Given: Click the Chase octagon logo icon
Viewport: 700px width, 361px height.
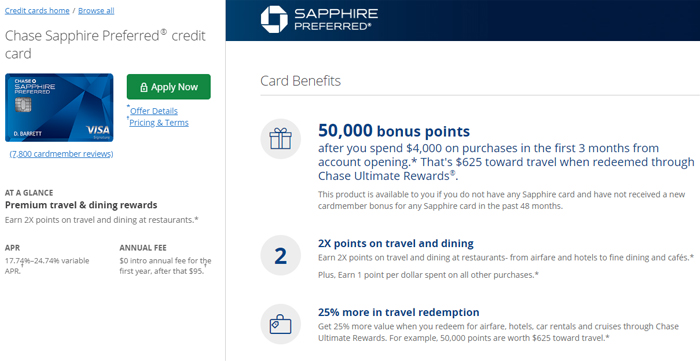Looking at the screenshot, I should point(274,19).
